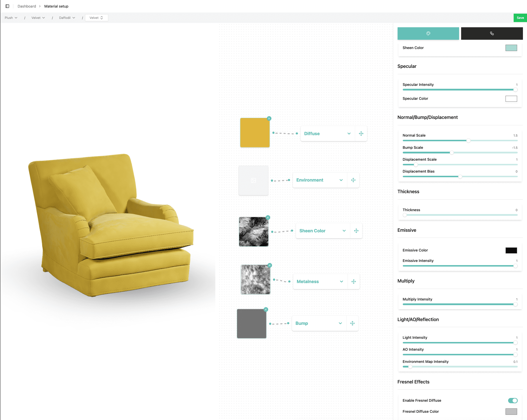
Task: Click the move handle on Environment node
Action: [x=353, y=180]
